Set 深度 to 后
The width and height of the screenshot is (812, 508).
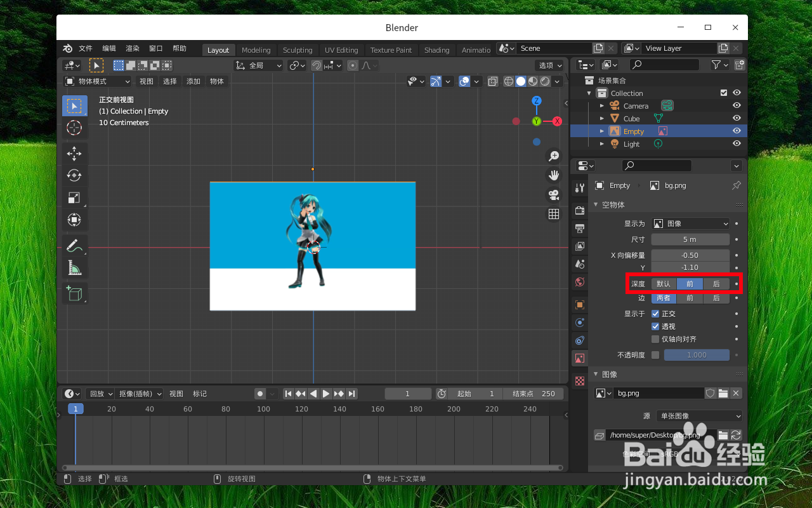click(716, 284)
